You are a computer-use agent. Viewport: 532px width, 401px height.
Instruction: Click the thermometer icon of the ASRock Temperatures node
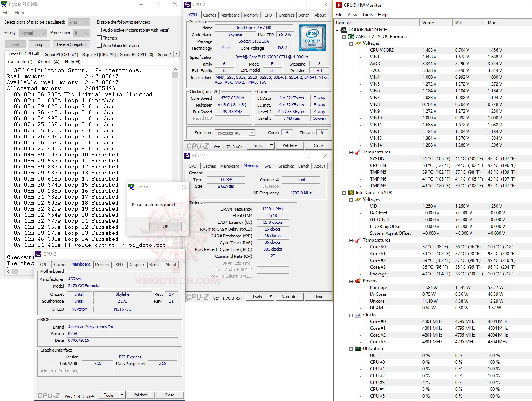(x=358, y=152)
